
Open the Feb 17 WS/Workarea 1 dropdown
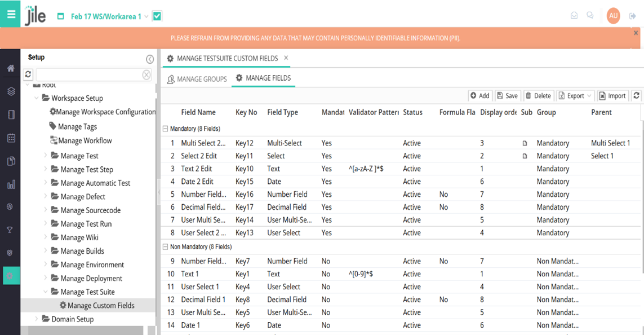[x=109, y=16]
